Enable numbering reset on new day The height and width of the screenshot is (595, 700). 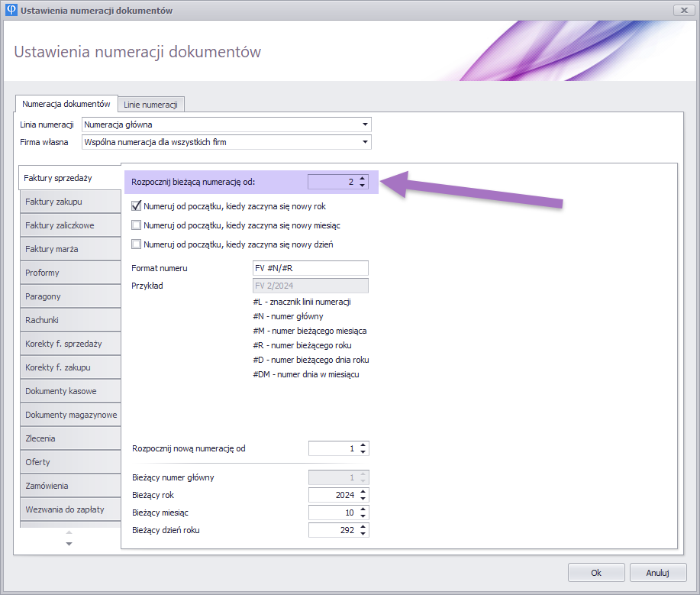pos(137,244)
